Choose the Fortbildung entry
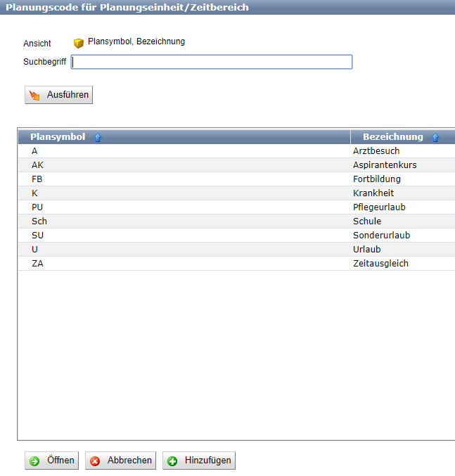455x476 pixels. [x=376, y=179]
